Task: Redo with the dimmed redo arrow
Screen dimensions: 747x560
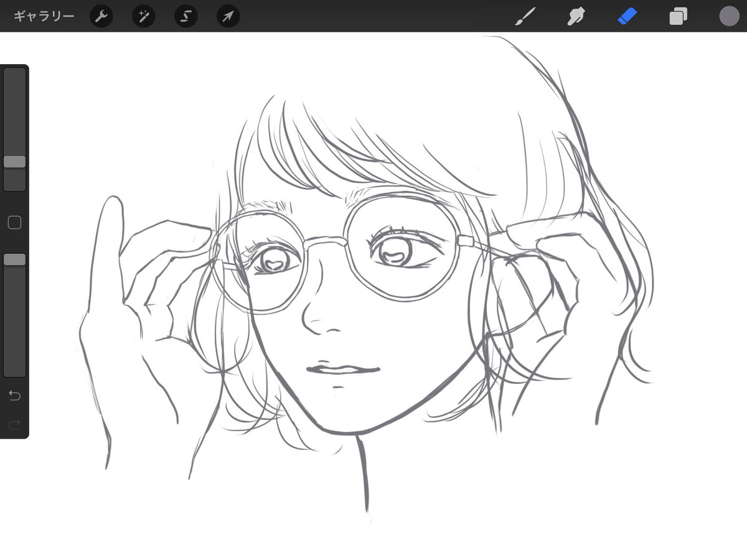Action: [14, 424]
